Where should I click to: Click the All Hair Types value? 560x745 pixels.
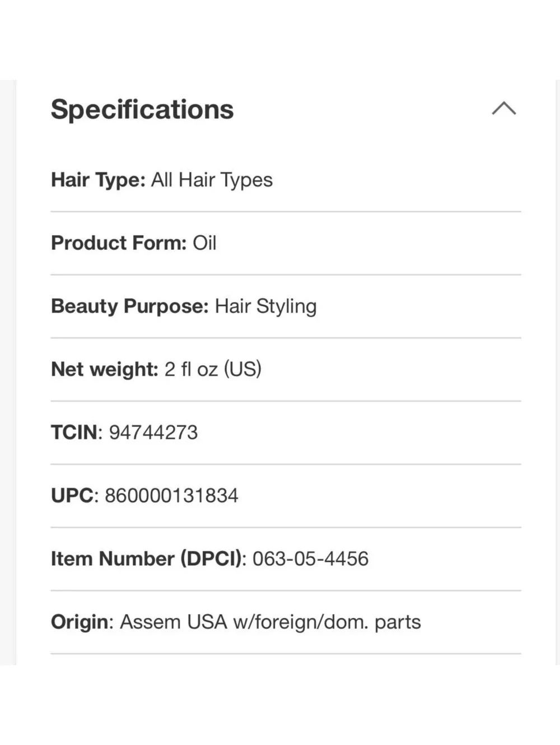(212, 180)
